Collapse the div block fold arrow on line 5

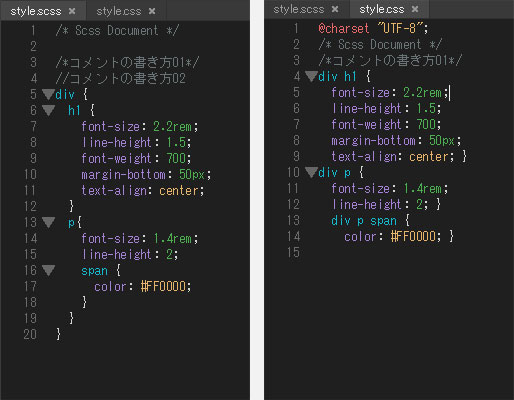tap(48, 94)
